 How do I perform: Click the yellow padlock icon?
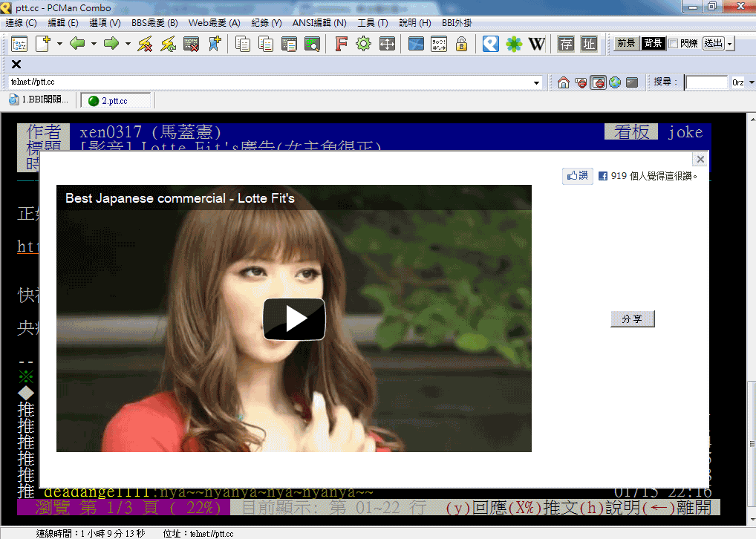[x=461, y=44]
